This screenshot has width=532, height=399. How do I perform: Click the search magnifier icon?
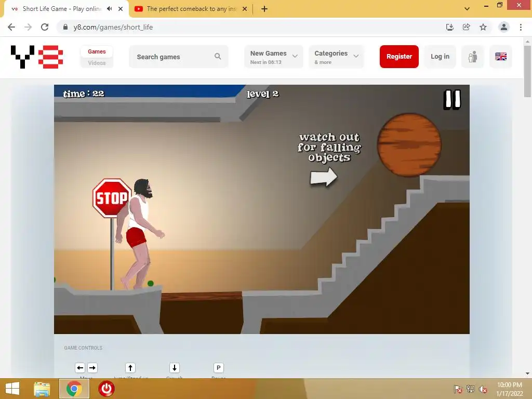pos(218,57)
